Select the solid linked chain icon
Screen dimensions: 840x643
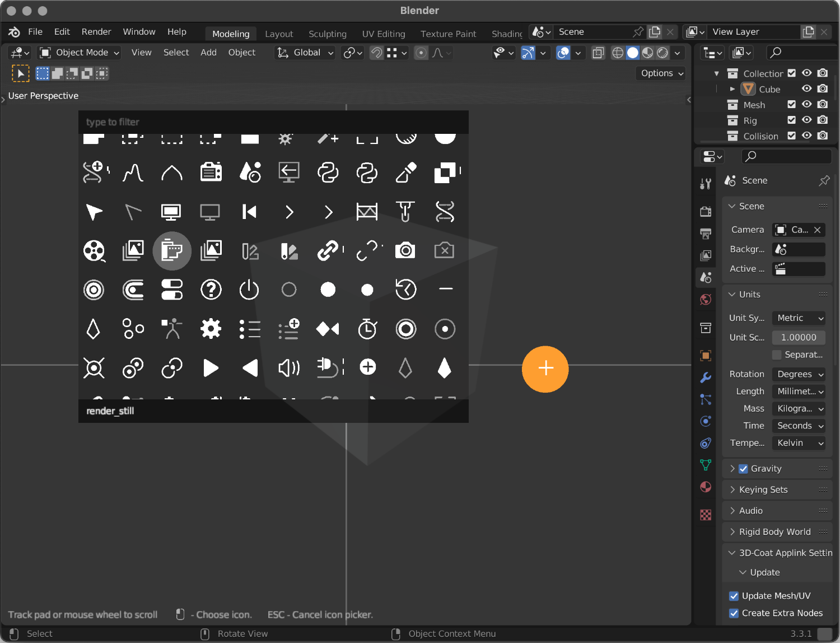(329, 250)
